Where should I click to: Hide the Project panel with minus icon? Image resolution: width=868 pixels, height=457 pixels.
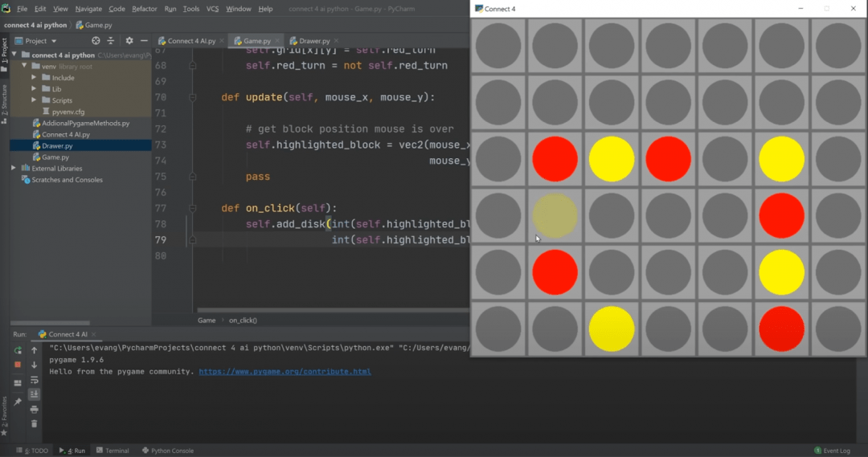coord(144,40)
